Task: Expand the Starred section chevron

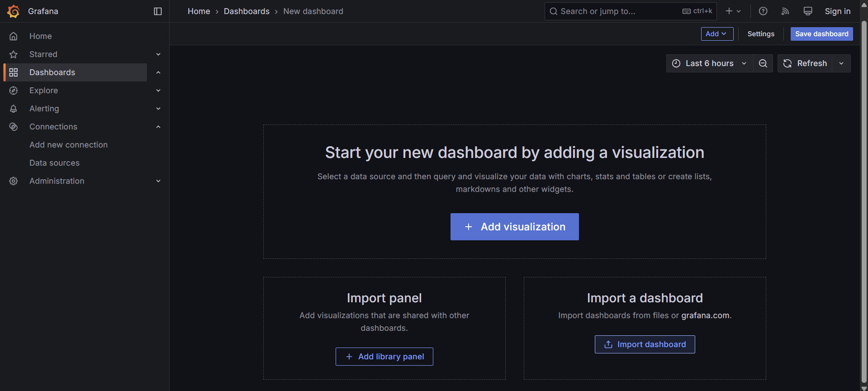Action: (158, 54)
